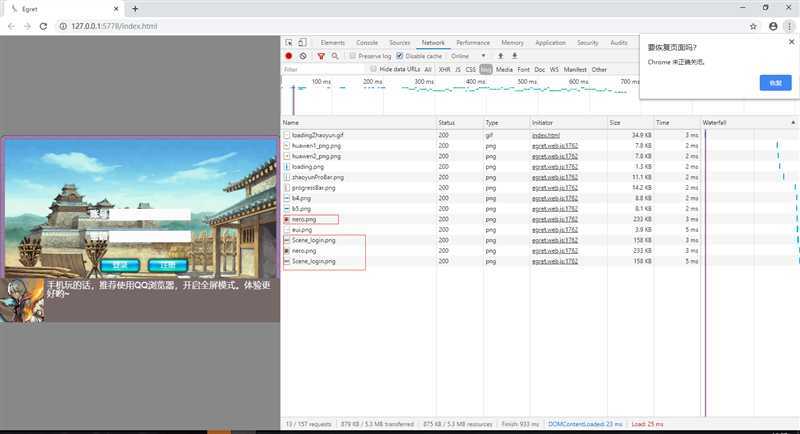This screenshot has height=434, width=800.
Task: Open egret.web.js link in b4.png row
Action: (555, 198)
